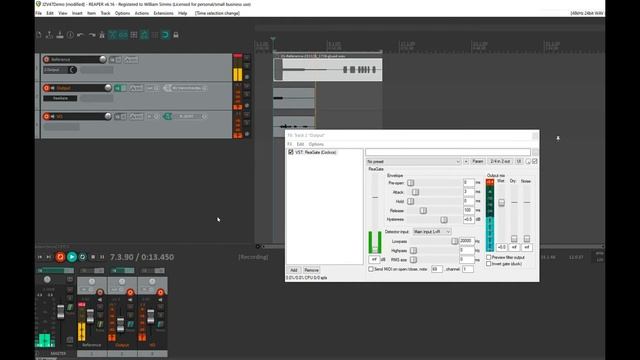Screen dimensions: 640x360
Task: Toggle the transport repeat button
Action: click(x=82, y=257)
